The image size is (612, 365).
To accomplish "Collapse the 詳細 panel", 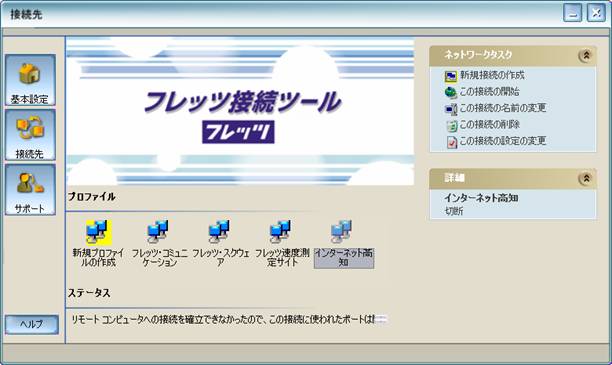I will tap(585, 179).
